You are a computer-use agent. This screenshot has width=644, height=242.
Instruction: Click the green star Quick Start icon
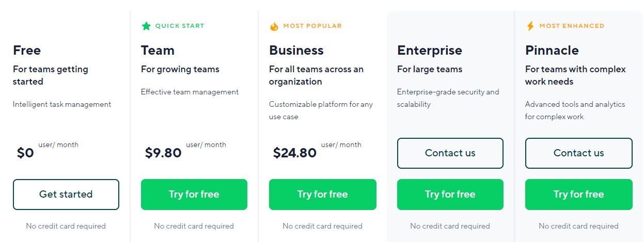pyautogui.click(x=146, y=26)
